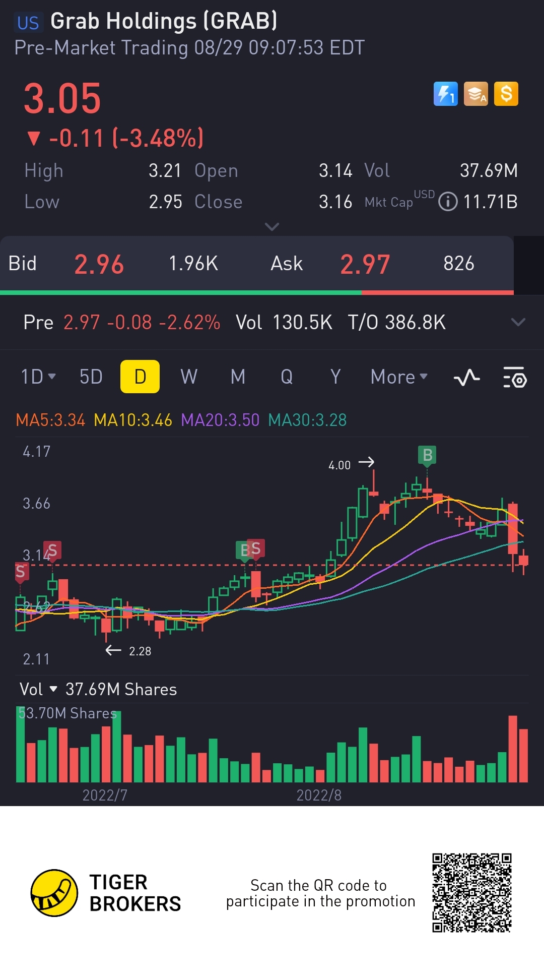Tap the current price 3.05

(x=62, y=98)
